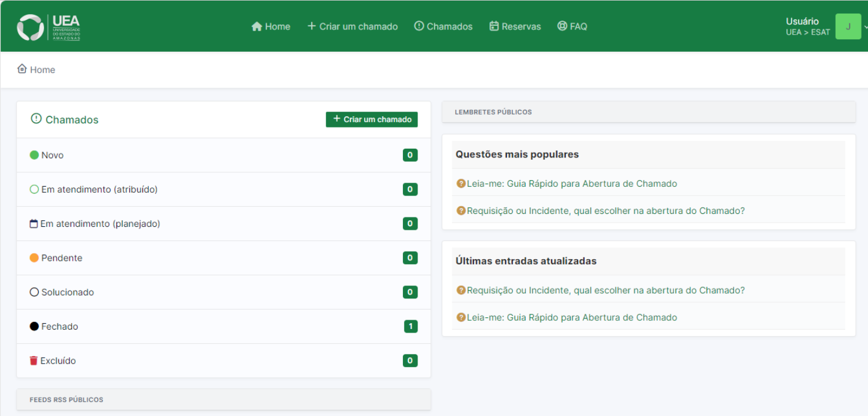
Task: Click the home icon in breadcrumb
Action: click(22, 69)
